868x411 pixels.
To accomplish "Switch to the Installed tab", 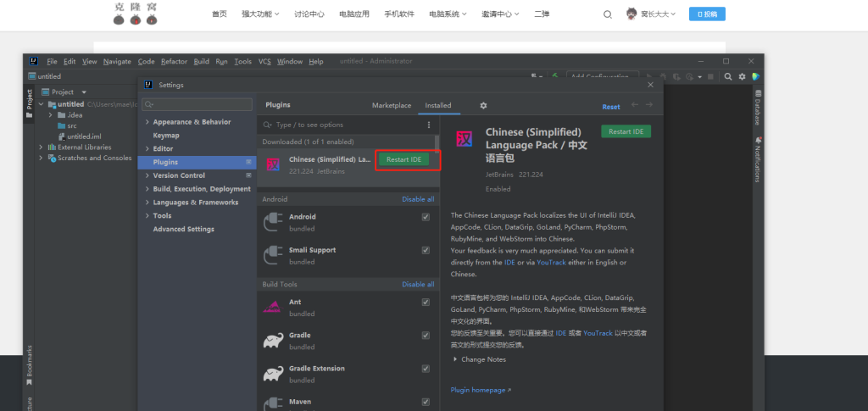I will click(438, 105).
